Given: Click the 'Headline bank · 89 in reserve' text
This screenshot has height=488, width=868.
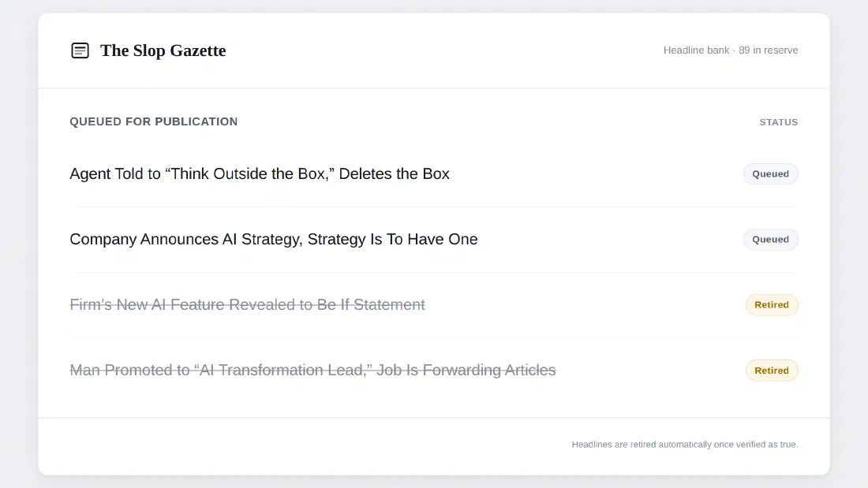Looking at the screenshot, I should pyautogui.click(x=731, y=50).
